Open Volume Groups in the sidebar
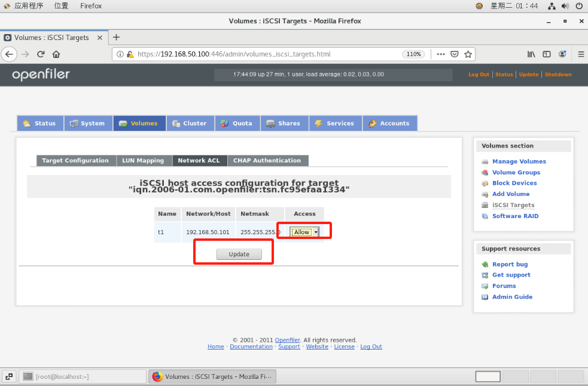 coord(516,173)
